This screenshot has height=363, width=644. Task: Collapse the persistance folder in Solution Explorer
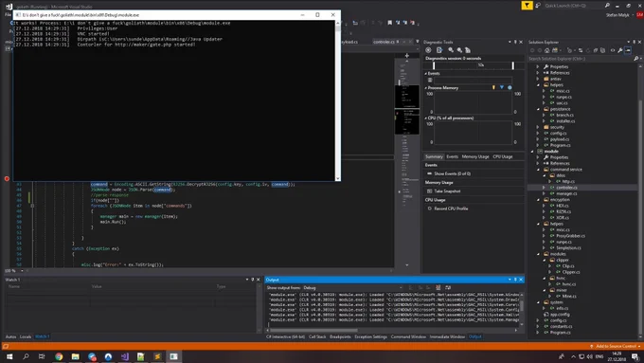[539, 109]
